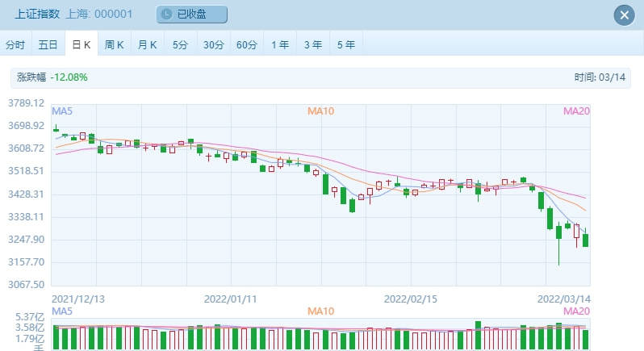The width and height of the screenshot is (644, 351).
Task: Show the 5年 range chart
Action: pyautogui.click(x=345, y=44)
